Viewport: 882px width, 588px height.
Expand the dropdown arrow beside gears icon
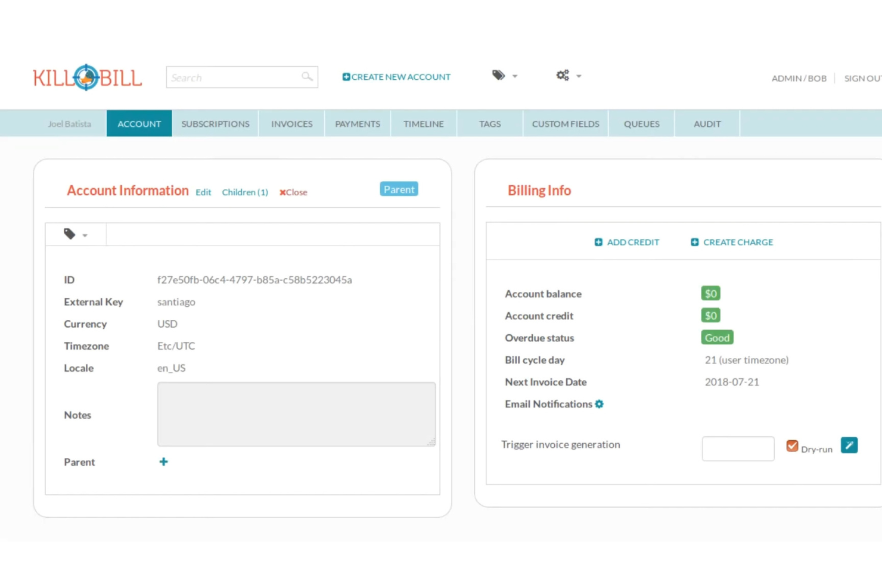579,76
